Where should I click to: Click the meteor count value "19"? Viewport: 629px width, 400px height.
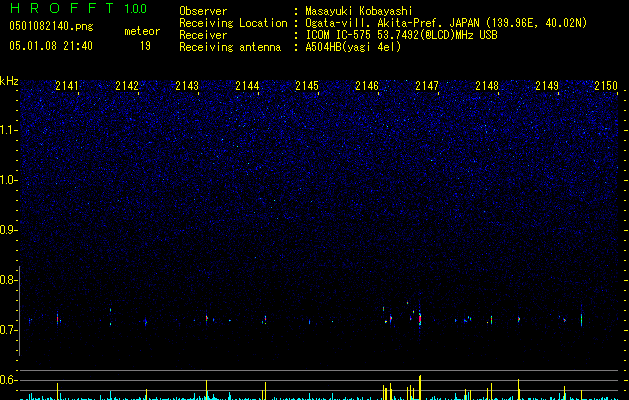[x=145, y=46]
